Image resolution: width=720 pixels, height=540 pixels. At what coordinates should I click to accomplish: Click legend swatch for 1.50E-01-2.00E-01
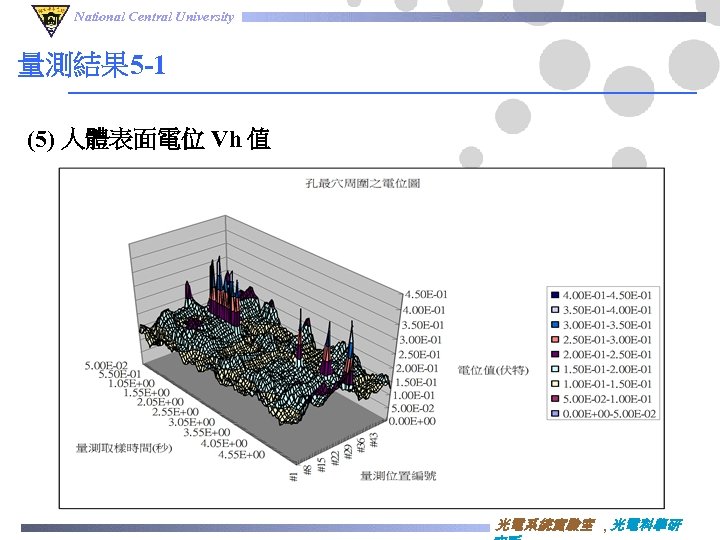(x=555, y=369)
